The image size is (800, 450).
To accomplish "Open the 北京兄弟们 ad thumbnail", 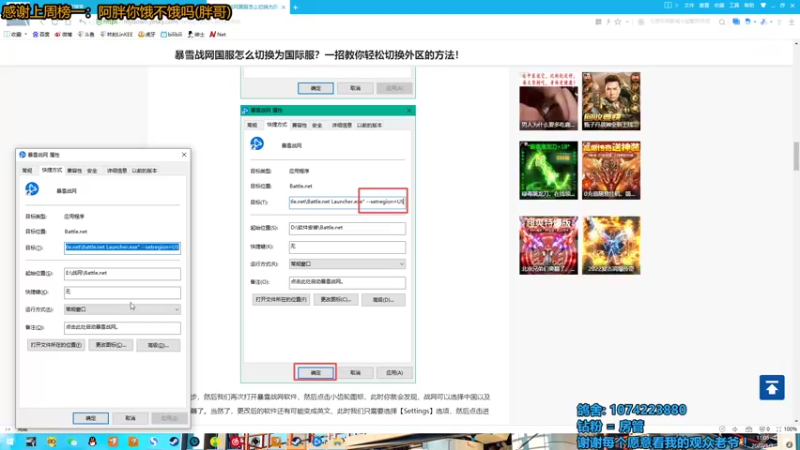I will [x=548, y=245].
